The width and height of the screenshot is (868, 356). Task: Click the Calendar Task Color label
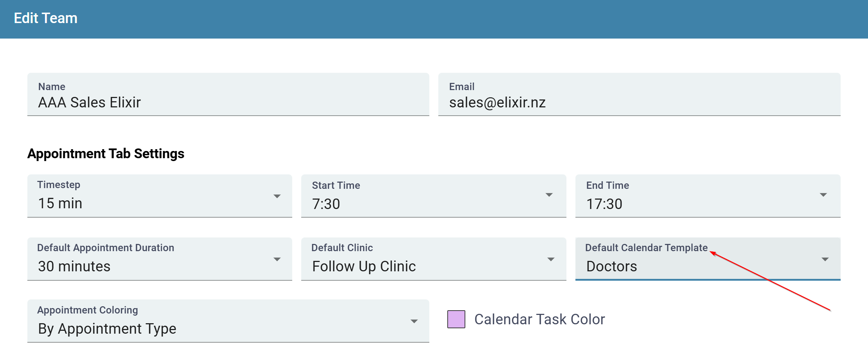[539, 319]
